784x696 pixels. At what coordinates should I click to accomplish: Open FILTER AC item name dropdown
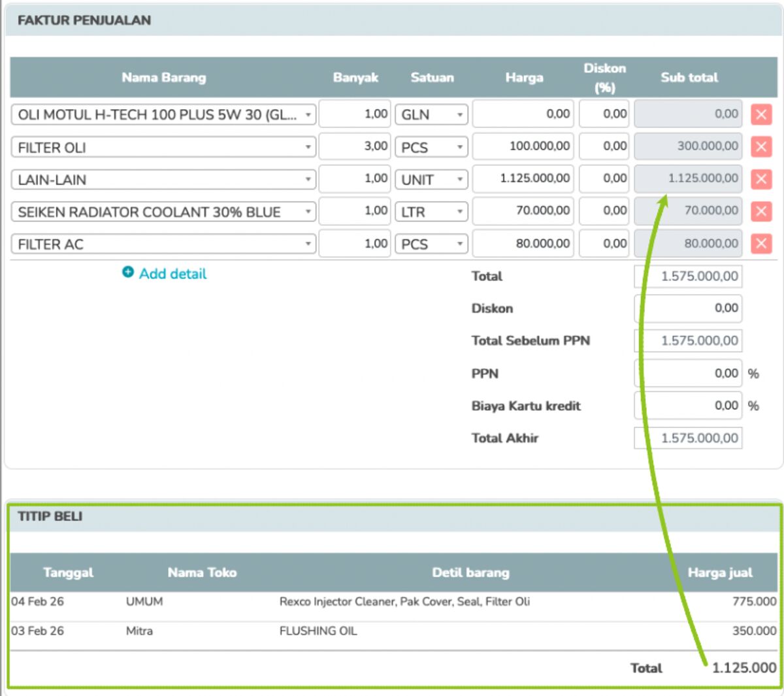[163, 244]
